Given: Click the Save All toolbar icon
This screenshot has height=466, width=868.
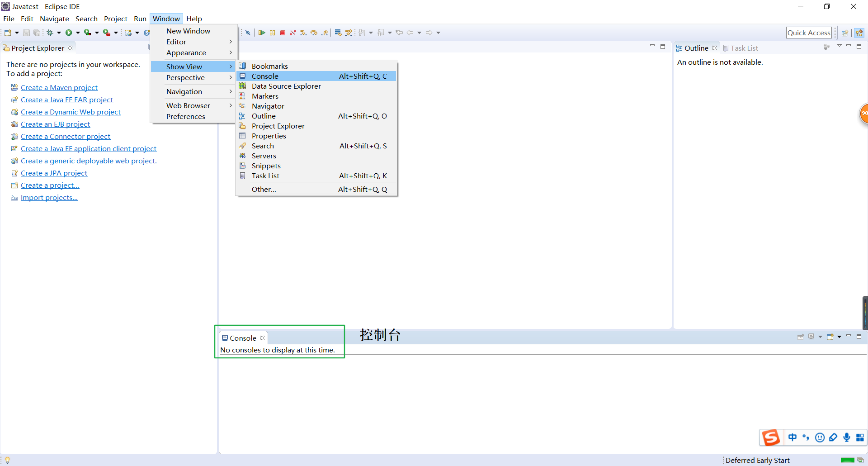Looking at the screenshot, I should [x=37, y=33].
